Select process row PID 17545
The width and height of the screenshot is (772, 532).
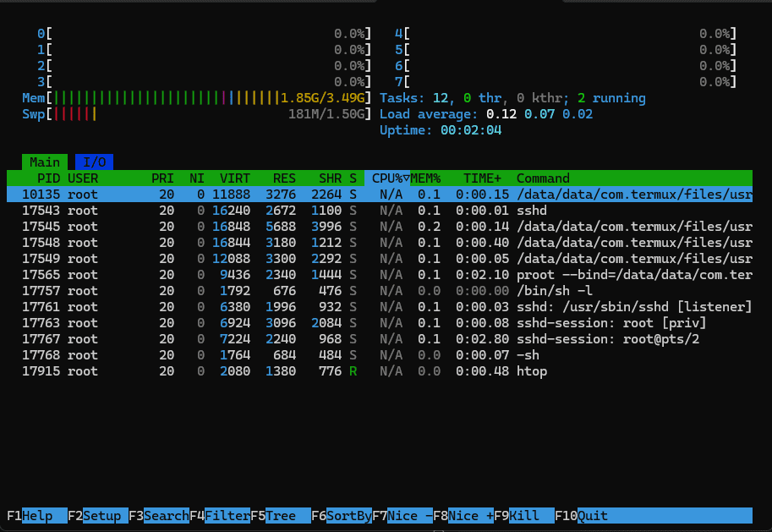point(380,227)
